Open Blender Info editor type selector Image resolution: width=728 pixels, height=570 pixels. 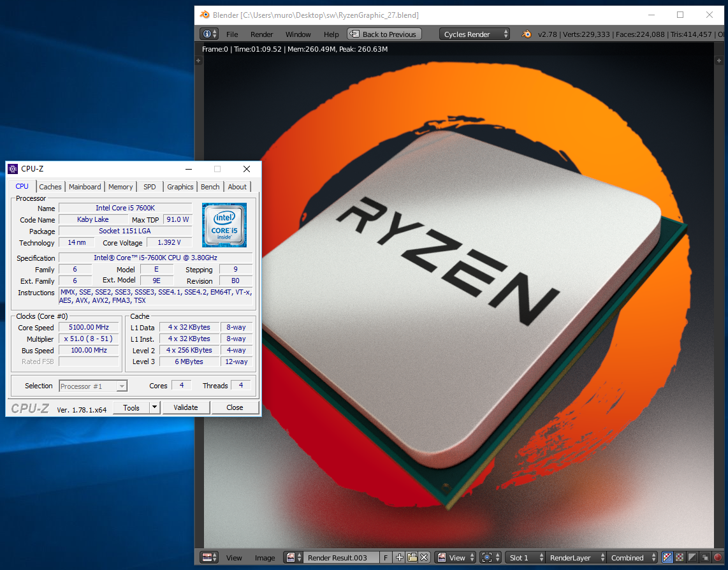[x=208, y=34]
